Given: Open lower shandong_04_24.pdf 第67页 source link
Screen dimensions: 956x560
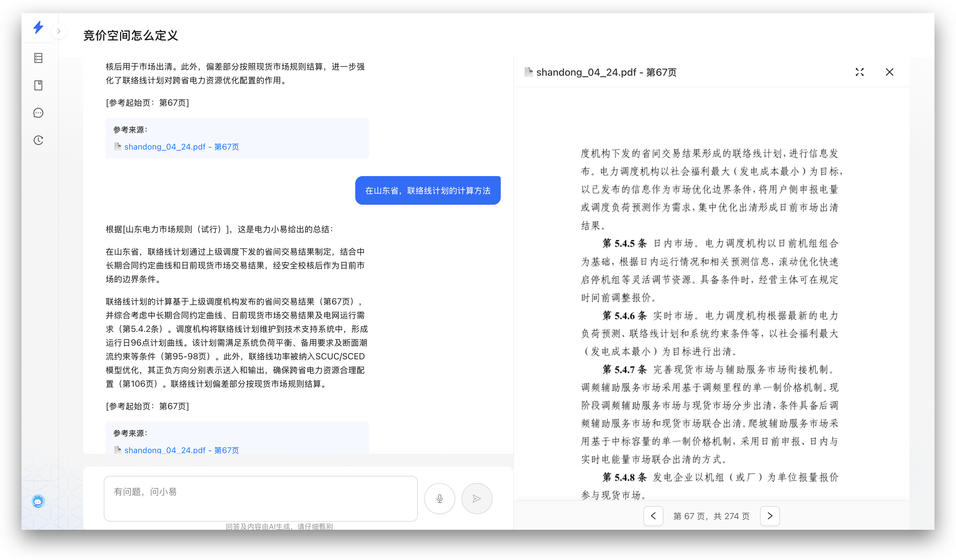Looking at the screenshot, I should tap(181, 450).
